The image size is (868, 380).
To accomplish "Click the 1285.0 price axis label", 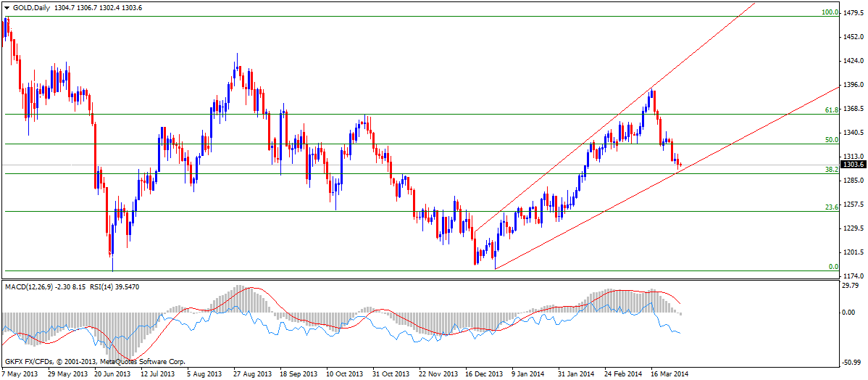I will click(x=855, y=181).
